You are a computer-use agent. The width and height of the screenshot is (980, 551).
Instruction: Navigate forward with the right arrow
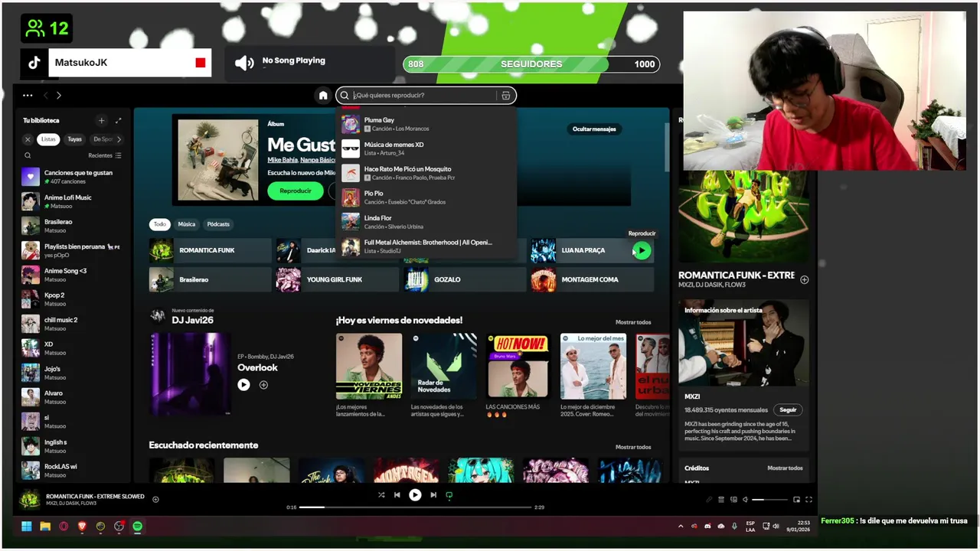[x=58, y=96]
